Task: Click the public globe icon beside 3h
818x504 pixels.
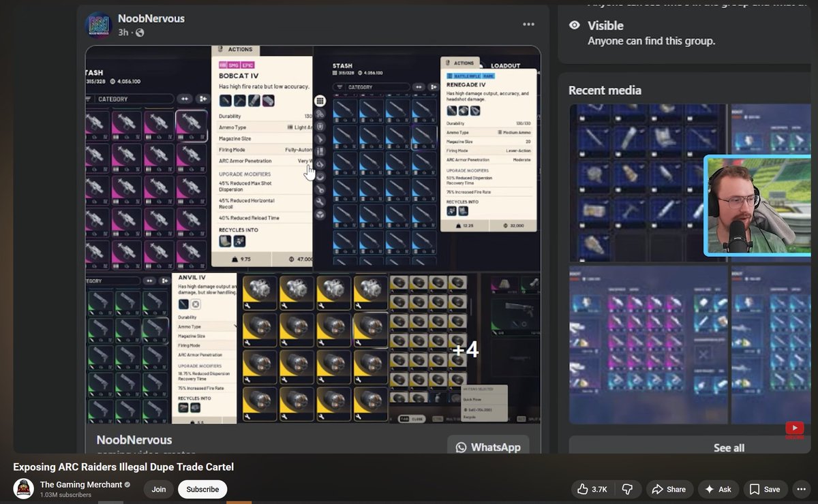Action: pyautogui.click(x=140, y=33)
